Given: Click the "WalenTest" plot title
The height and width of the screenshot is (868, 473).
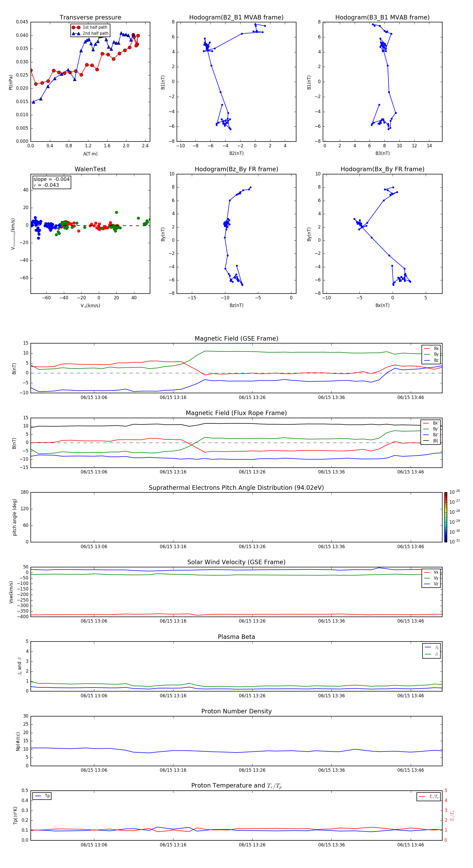Looking at the screenshot, I should pyautogui.click(x=90, y=169).
